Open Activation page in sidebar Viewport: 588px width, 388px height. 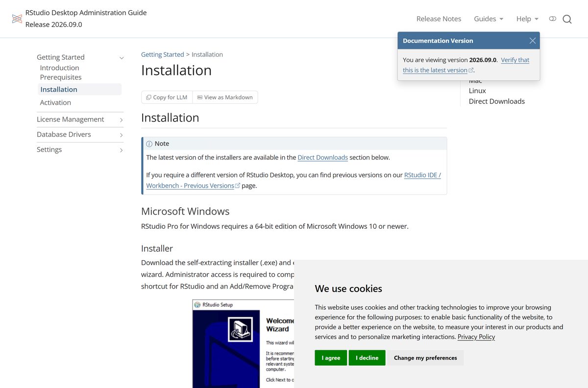tap(55, 102)
